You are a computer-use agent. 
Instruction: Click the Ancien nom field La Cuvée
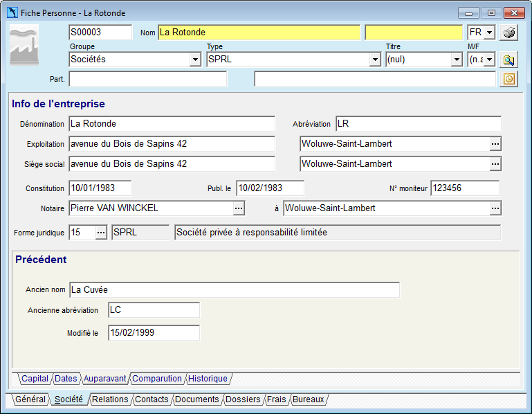coord(235,289)
